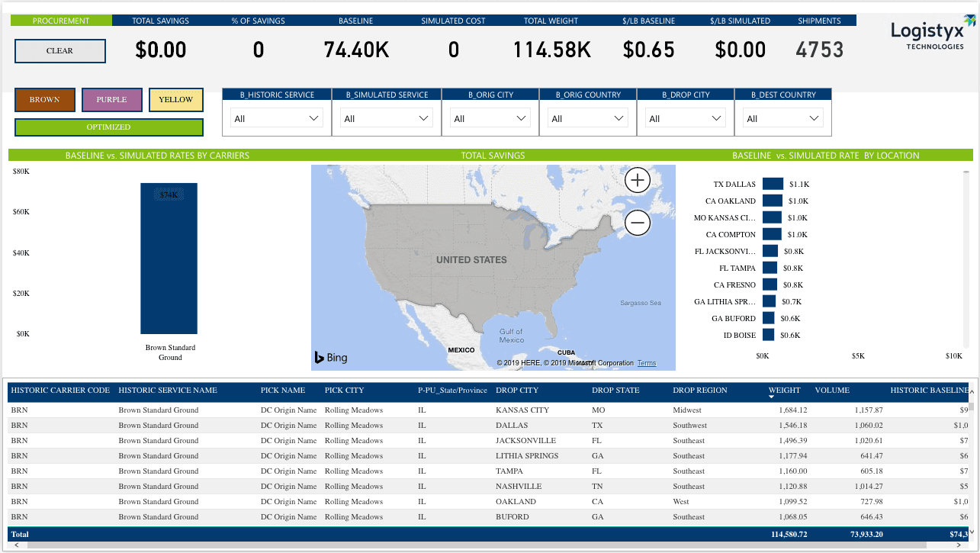
Task: Click the Brown Standard Ground bar
Action: (x=169, y=259)
